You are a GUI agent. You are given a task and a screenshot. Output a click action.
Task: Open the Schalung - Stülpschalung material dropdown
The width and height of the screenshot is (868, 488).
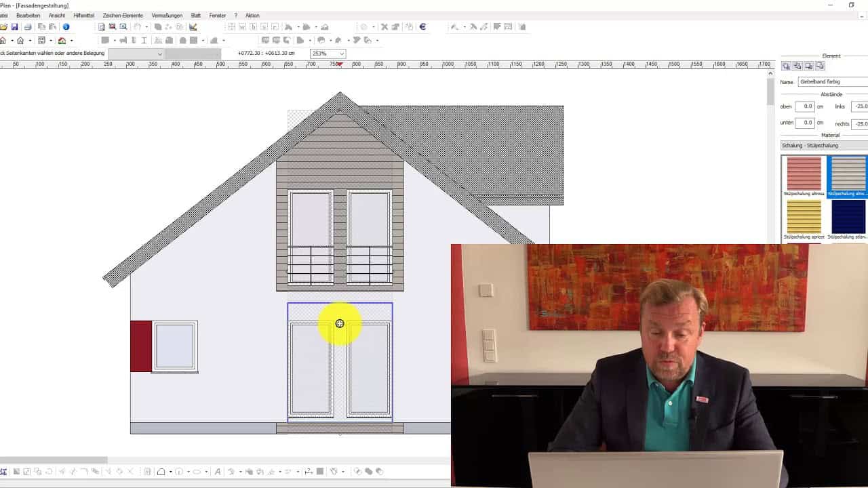click(x=824, y=146)
